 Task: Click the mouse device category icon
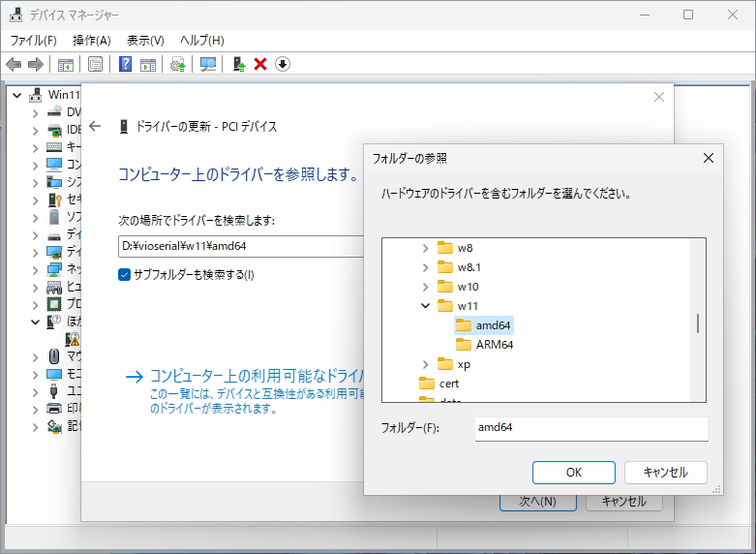pyautogui.click(x=54, y=356)
